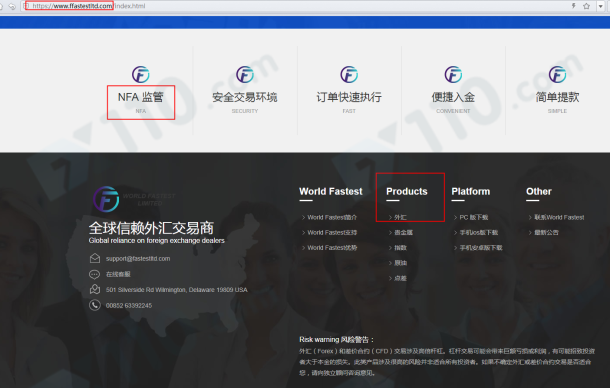Click the Other footer column heading
The height and width of the screenshot is (388, 610).
tap(539, 191)
